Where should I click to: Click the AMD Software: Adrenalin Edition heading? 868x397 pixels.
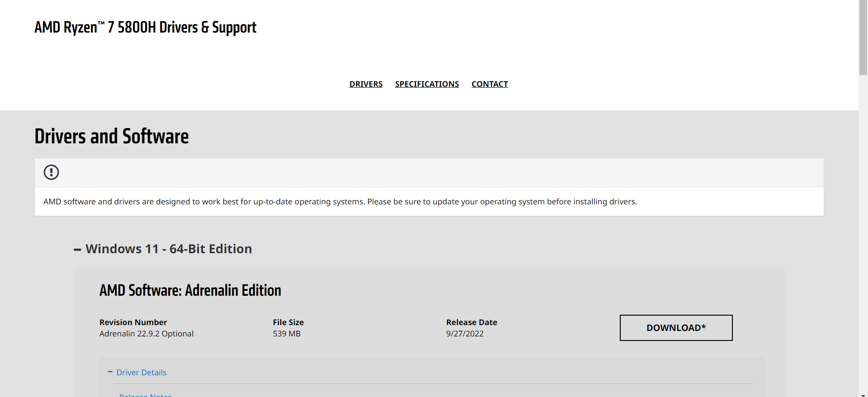pyautogui.click(x=190, y=290)
